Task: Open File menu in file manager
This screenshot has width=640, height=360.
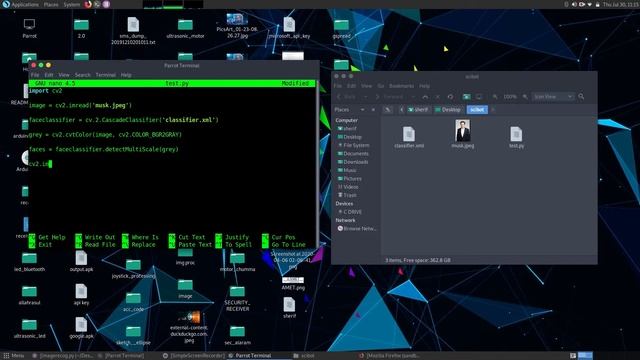Action: pyautogui.click(x=338, y=86)
